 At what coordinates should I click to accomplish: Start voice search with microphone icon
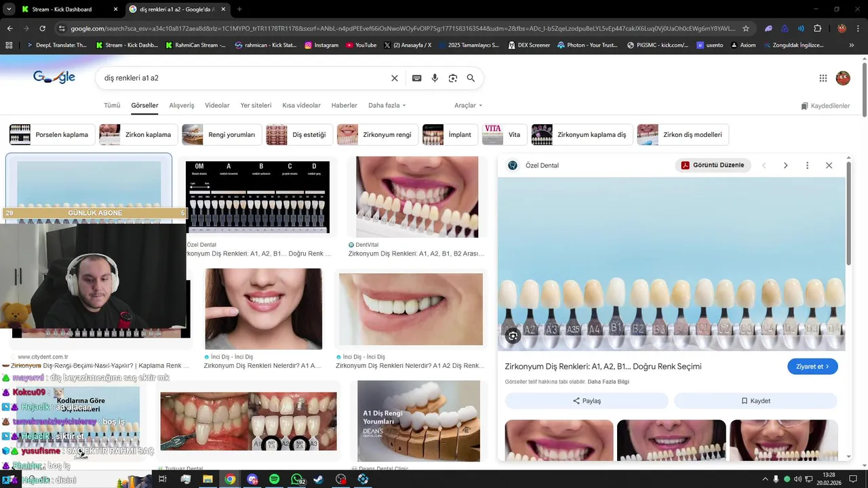pyautogui.click(x=435, y=78)
